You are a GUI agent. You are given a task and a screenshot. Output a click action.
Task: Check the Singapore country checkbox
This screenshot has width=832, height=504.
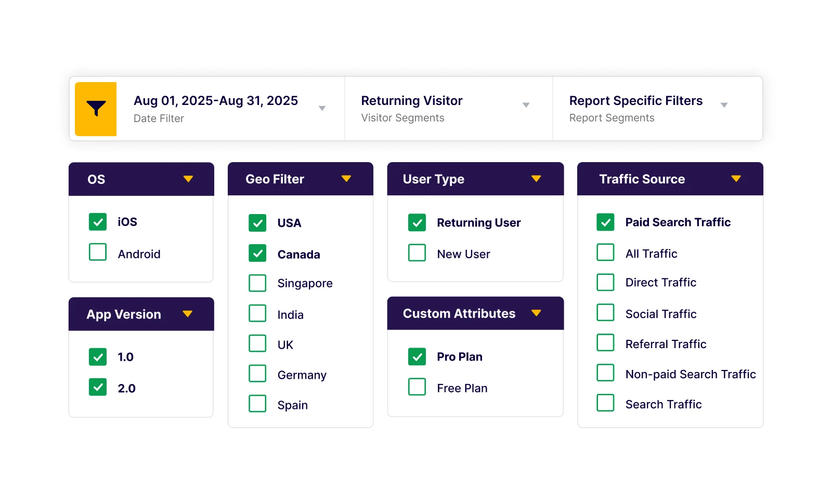[x=257, y=283]
